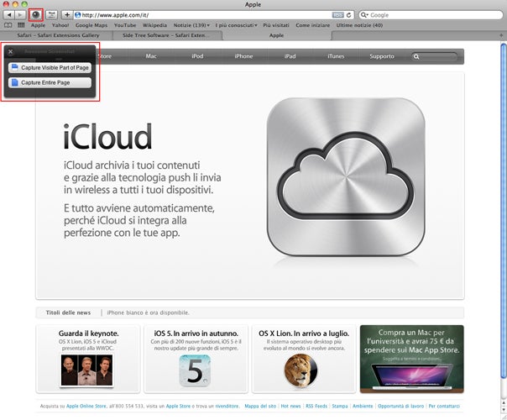Show Top Sites grid icon
The image size is (507, 420).
[x=21, y=25]
